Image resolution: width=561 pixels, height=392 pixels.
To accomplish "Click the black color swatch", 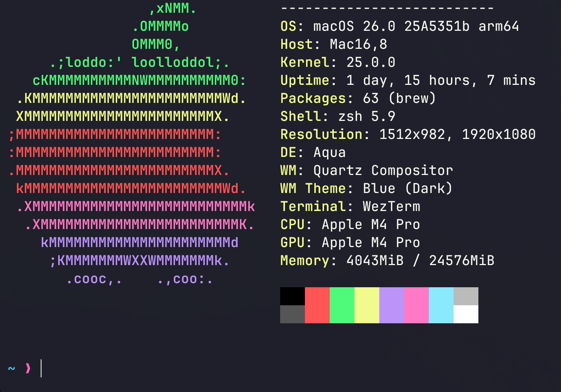I will (x=293, y=296).
